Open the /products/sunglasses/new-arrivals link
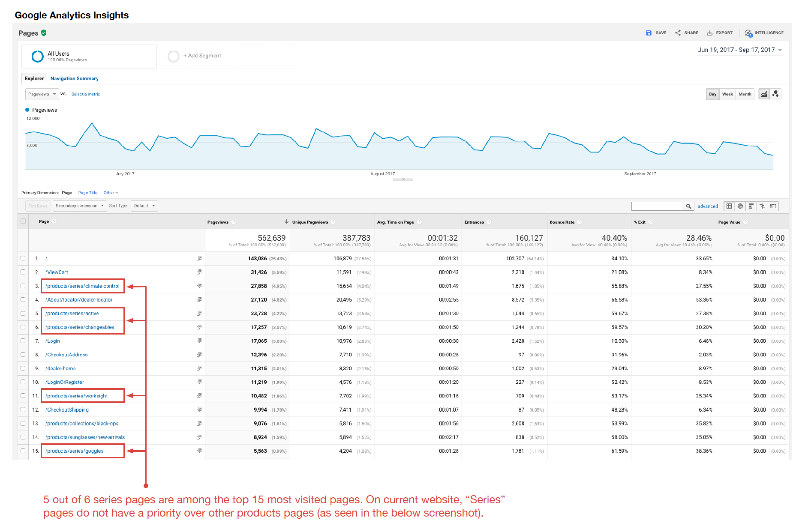811x532 pixels. pos(85,437)
